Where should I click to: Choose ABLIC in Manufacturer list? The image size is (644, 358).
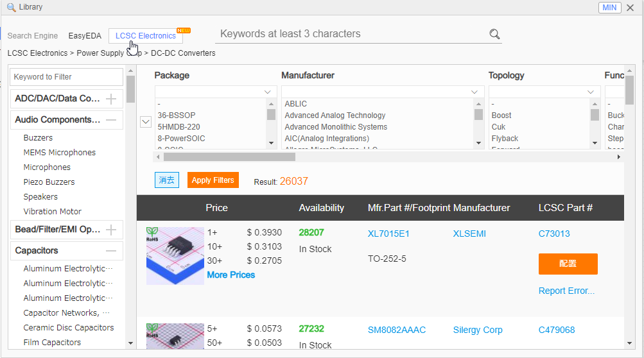click(296, 104)
